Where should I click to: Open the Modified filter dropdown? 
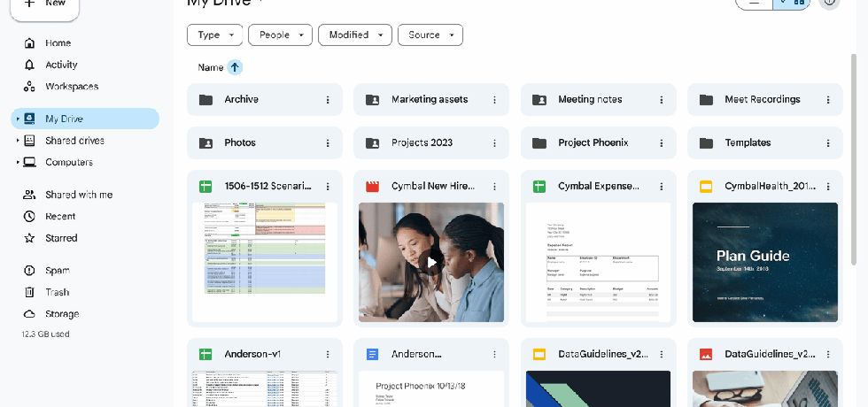point(354,35)
